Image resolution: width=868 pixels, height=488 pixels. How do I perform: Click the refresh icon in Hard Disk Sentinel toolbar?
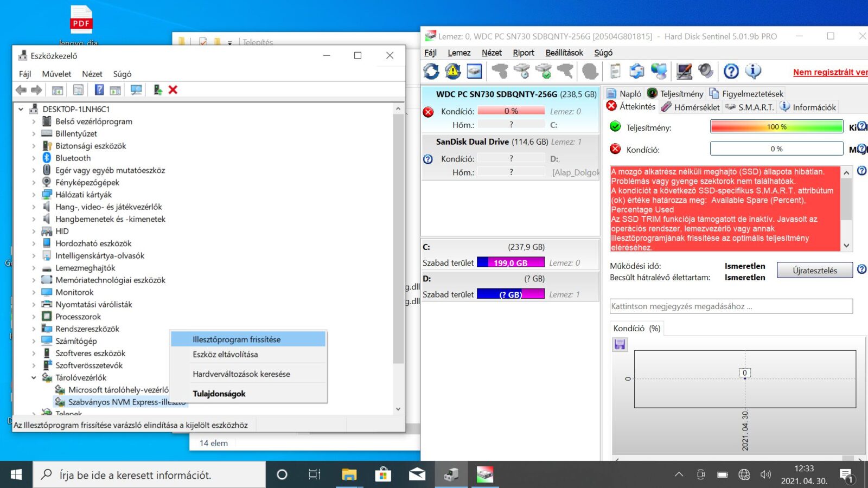click(x=431, y=71)
